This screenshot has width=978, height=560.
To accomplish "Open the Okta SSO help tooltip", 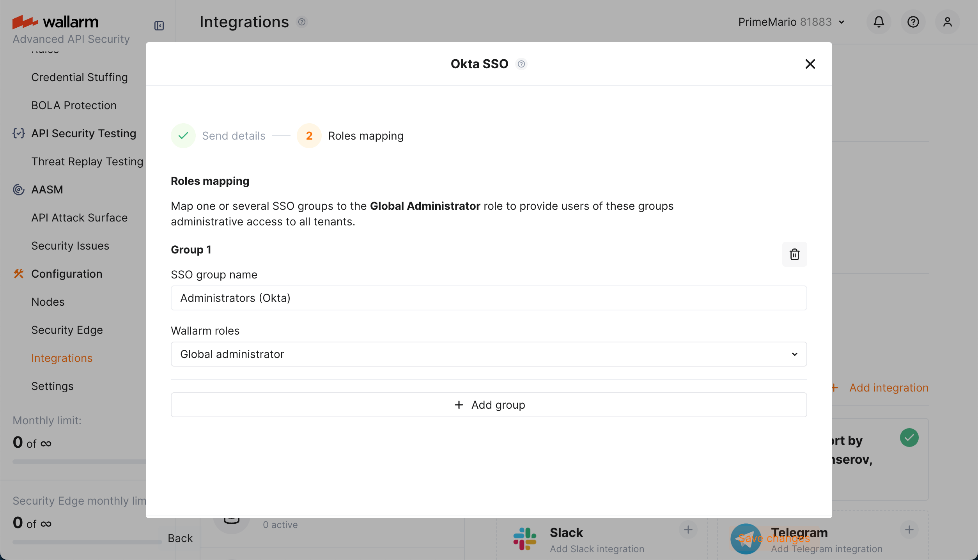I will coord(521,64).
